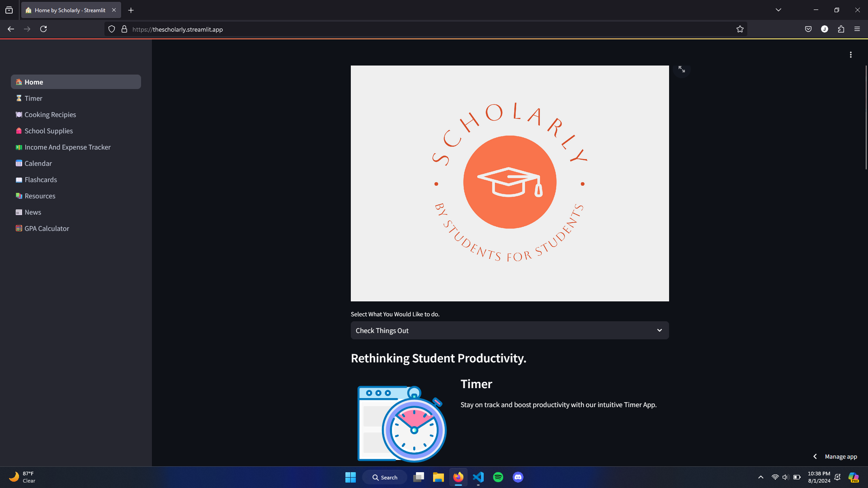
Task: Expand the Check Things Out dropdown
Action: [509, 331]
